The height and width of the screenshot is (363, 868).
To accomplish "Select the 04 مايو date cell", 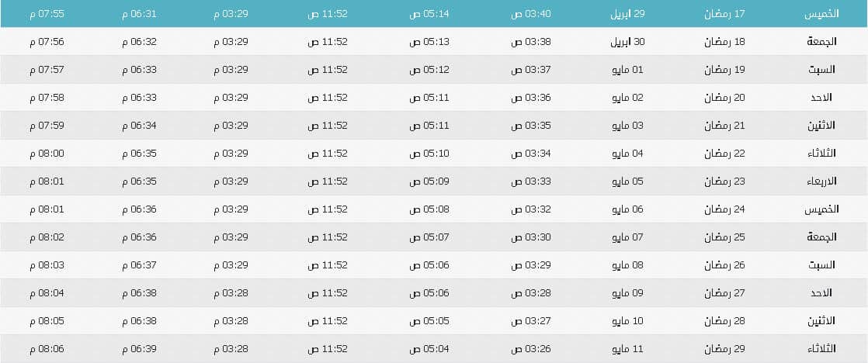I will coord(630,154).
